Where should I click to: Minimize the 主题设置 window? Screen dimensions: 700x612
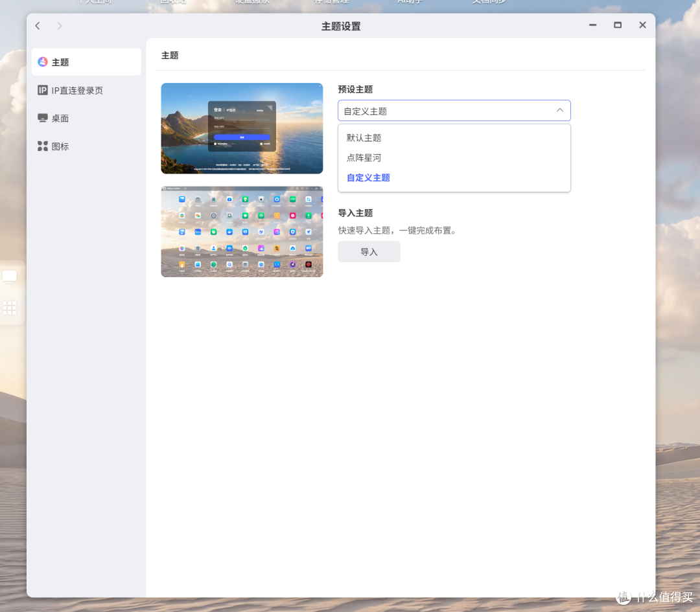coord(593,25)
